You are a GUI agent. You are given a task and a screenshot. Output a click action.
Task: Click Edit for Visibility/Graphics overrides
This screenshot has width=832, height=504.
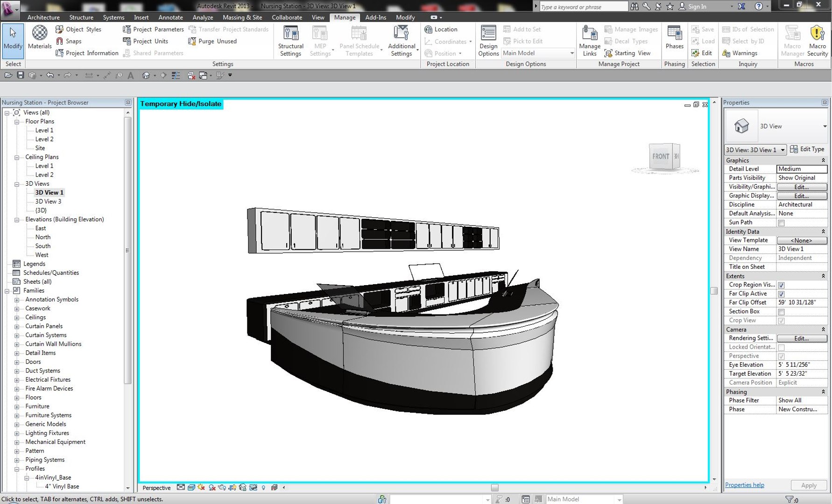(802, 187)
